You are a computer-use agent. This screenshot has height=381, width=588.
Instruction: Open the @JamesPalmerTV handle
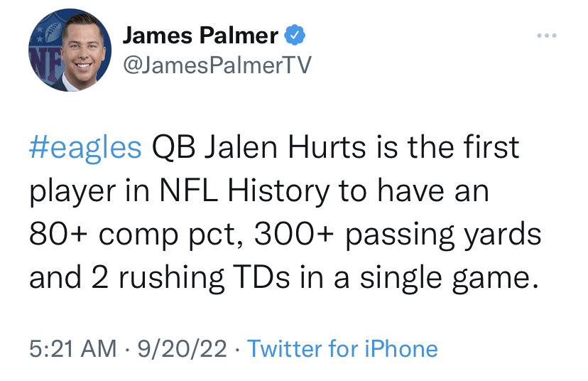pyautogui.click(x=217, y=65)
